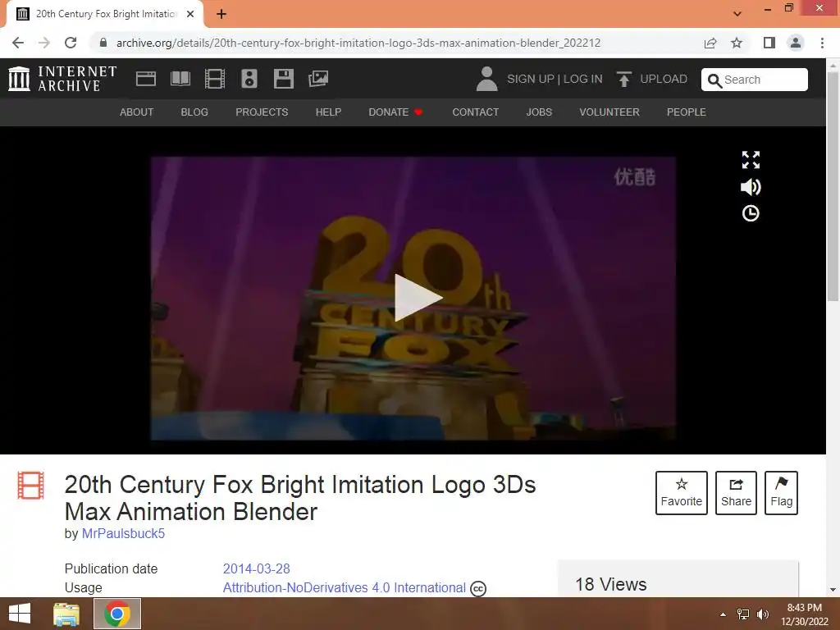Screen dimensions: 840x630
Task: Play the 20th Century Fox video
Action: click(x=418, y=298)
